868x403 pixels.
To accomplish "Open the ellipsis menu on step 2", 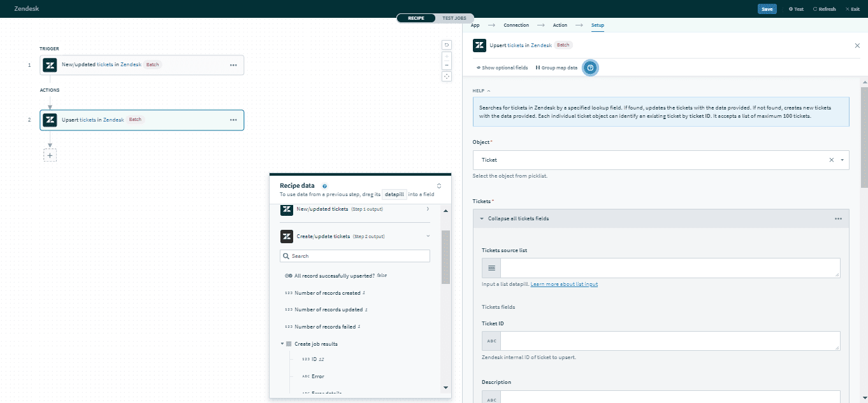I will pos(232,119).
